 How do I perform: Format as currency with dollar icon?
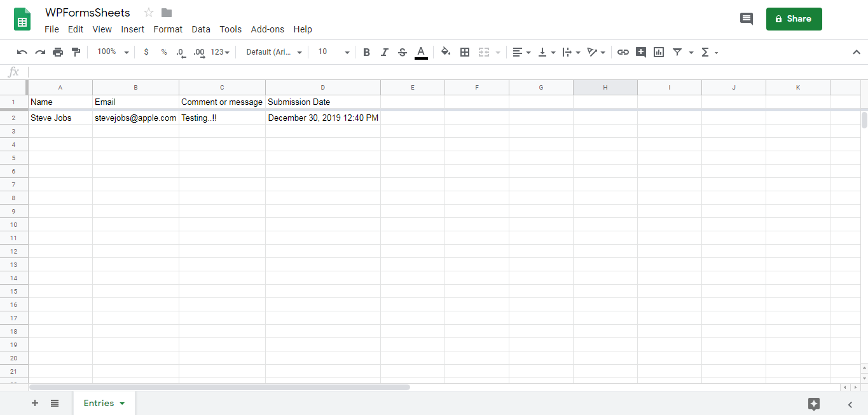(x=146, y=52)
